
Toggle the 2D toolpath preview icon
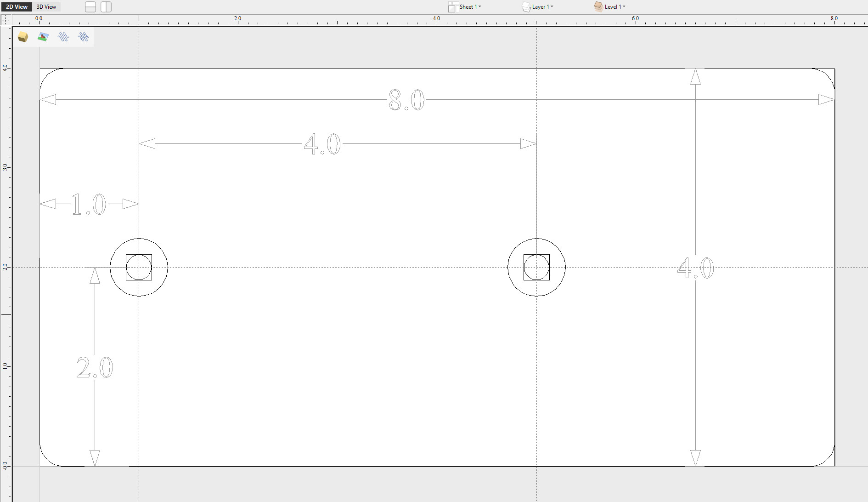(x=63, y=37)
